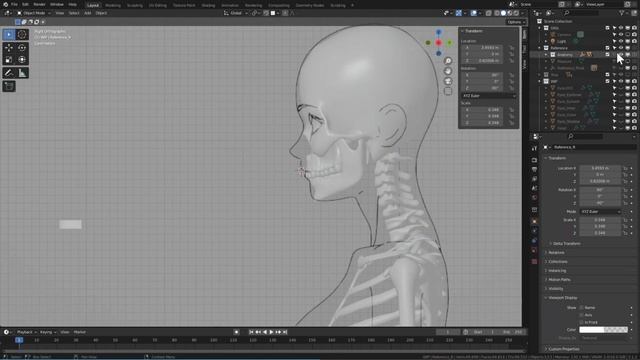640x360 pixels.
Task: Open rotation Mode dropdown in Properties
Action: pos(600,212)
